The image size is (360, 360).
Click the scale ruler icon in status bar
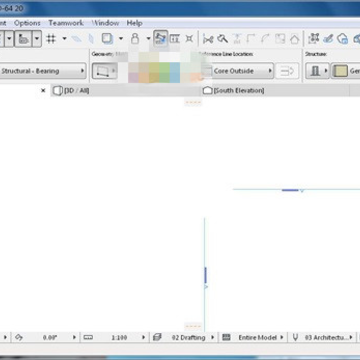[88, 337]
